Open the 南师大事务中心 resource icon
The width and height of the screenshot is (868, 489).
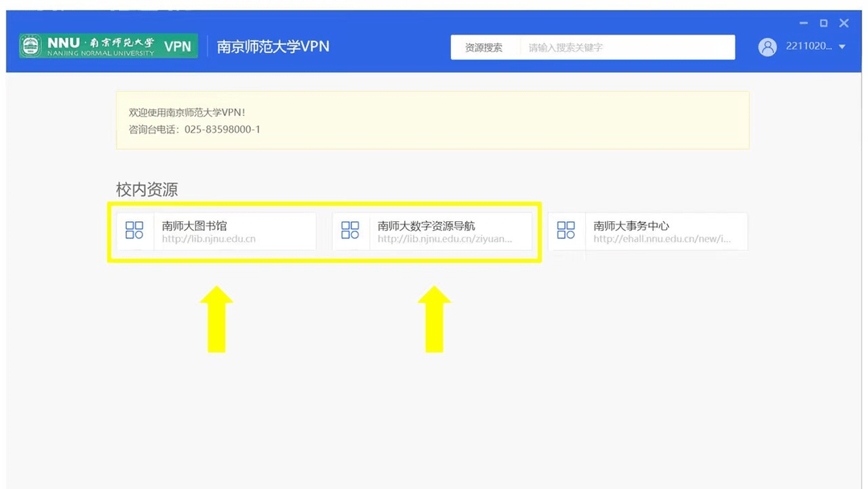566,230
